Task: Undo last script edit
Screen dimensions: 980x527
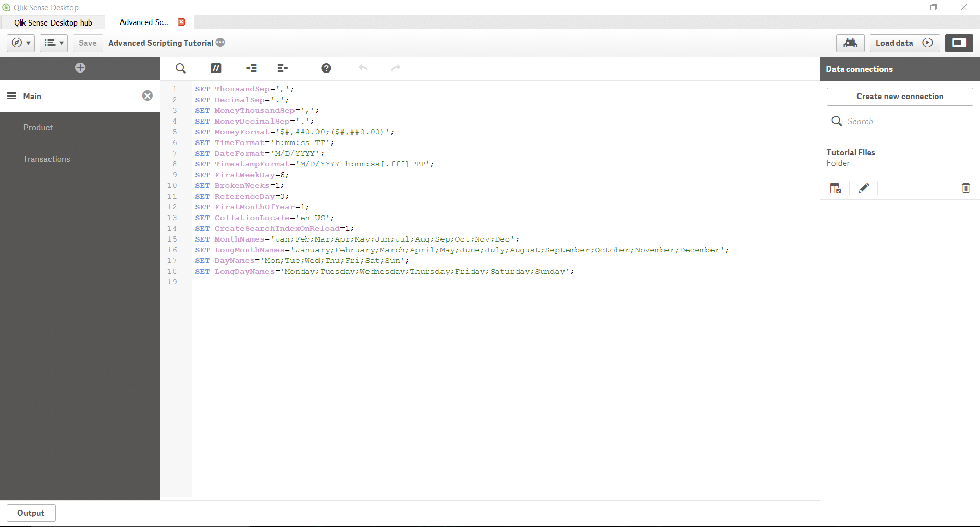Action: [363, 68]
